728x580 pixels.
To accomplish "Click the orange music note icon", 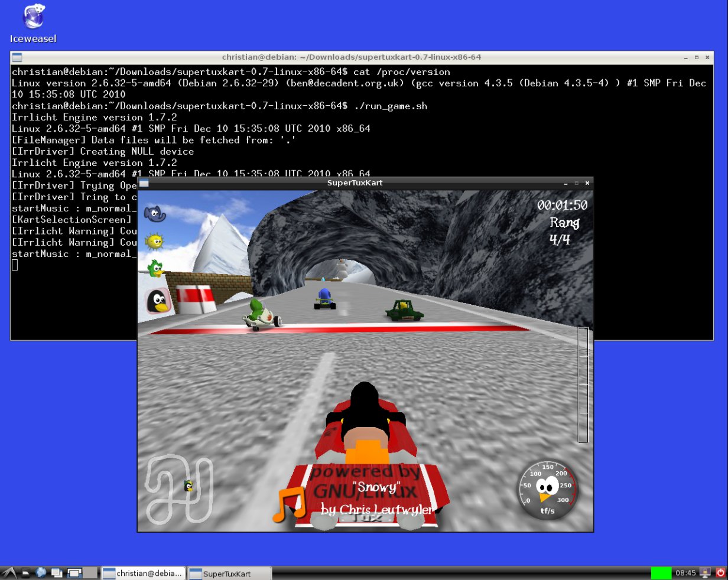I will click(x=288, y=503).
